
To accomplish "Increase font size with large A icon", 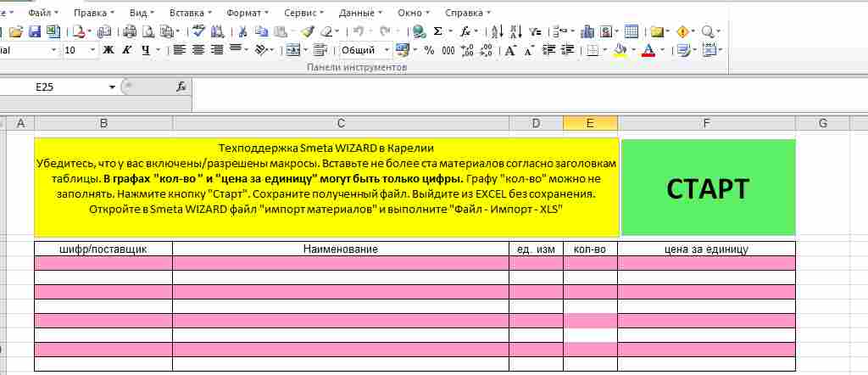I will click(x=510, y=50).
